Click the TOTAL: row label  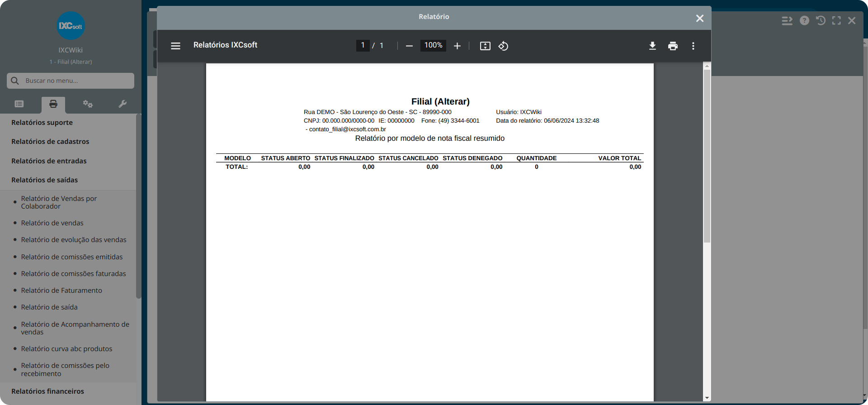coord(237,167)
